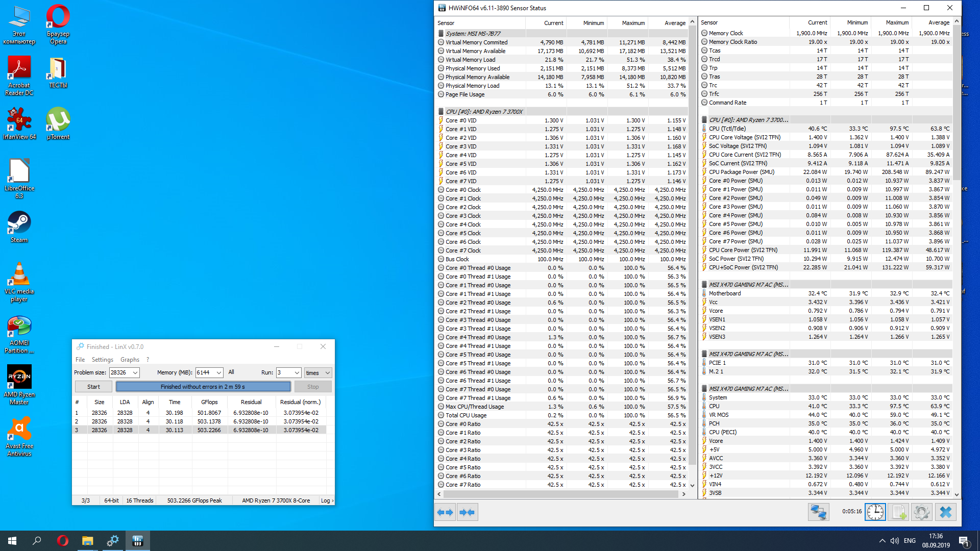Reset sensor values with clock icon
This screenshot has height=551, width=980.
click(x=875, y=512)
